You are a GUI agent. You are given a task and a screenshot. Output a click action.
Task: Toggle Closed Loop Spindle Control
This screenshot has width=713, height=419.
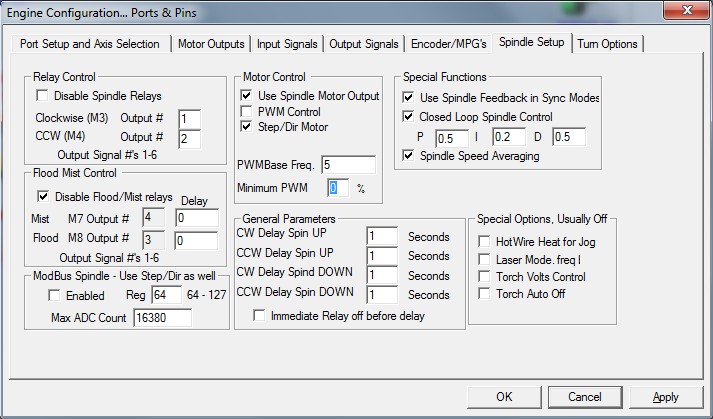408,117
